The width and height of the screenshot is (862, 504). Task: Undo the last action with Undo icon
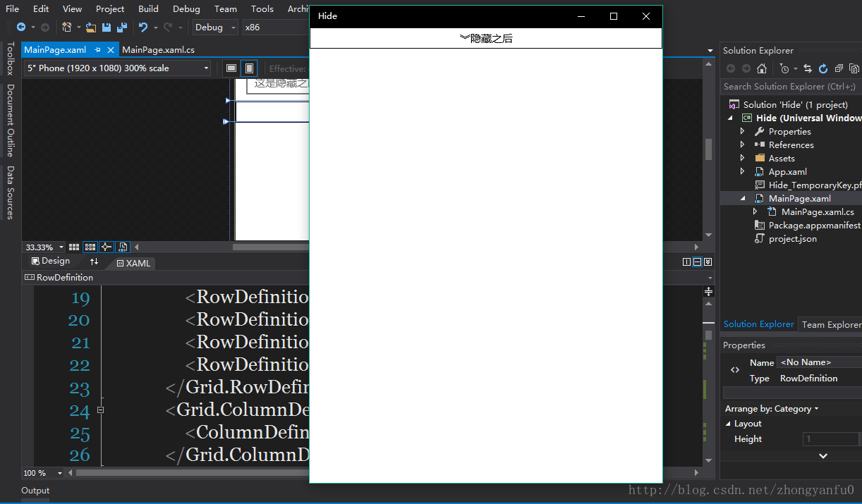143,27
